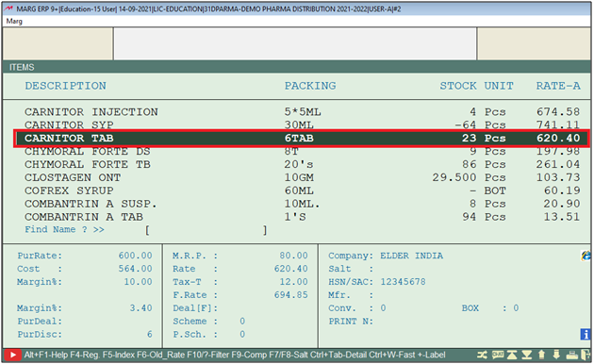Click F.Rate value 694.85

click(x=291, y=295)
